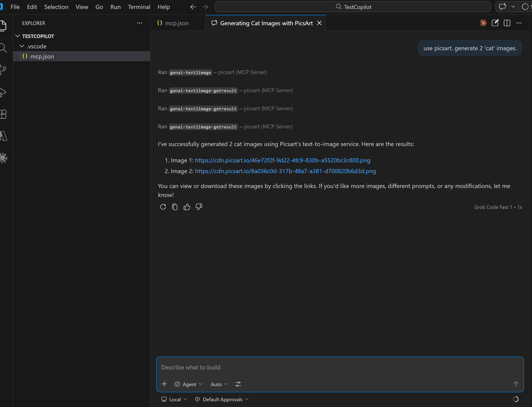
Task: Open Extensions view in activity bar
Action: (x=3, y=114)
